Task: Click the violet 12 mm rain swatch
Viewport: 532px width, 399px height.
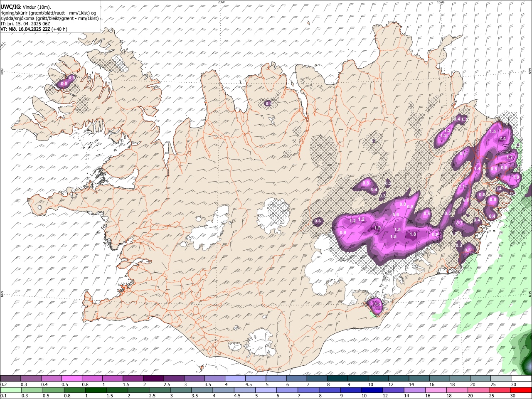Action: coord(393,390)
